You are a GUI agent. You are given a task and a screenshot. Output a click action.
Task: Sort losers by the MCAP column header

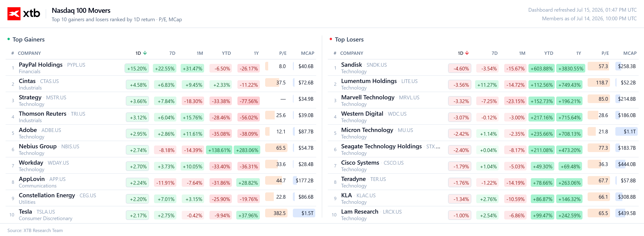630,53
